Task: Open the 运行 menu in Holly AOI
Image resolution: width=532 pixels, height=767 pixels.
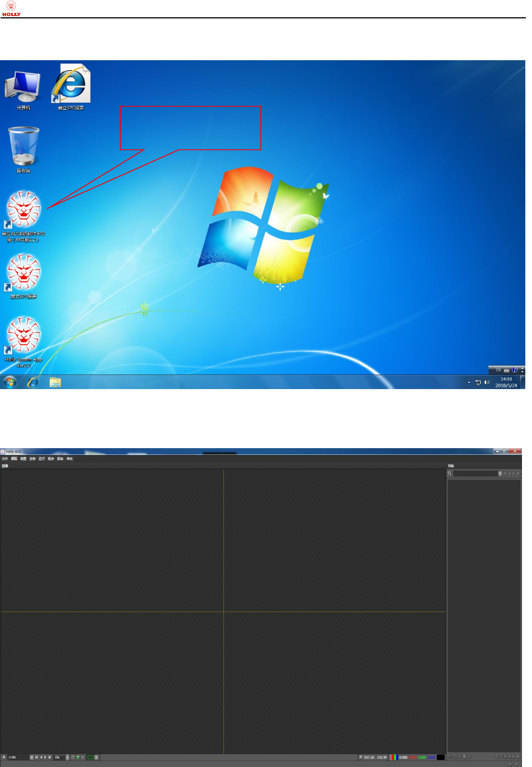Action: pos(42,459)
